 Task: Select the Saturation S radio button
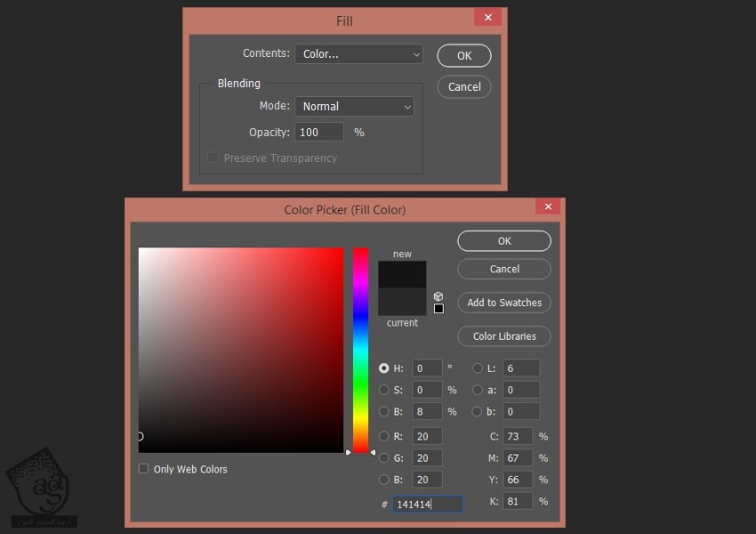pyautogui.click(x=384, y=390)
